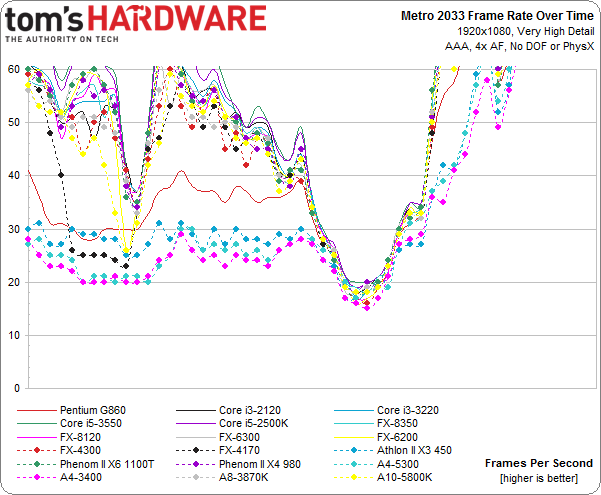Click the magenta line swatch for FX-8120
Viewport: 601px width, 495px height.
point(36,437)
